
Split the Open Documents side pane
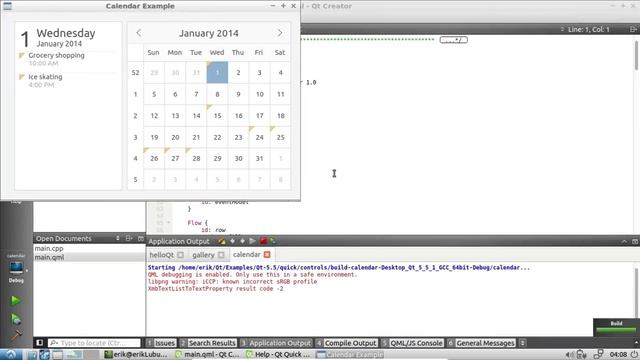(x=129, y=238)
